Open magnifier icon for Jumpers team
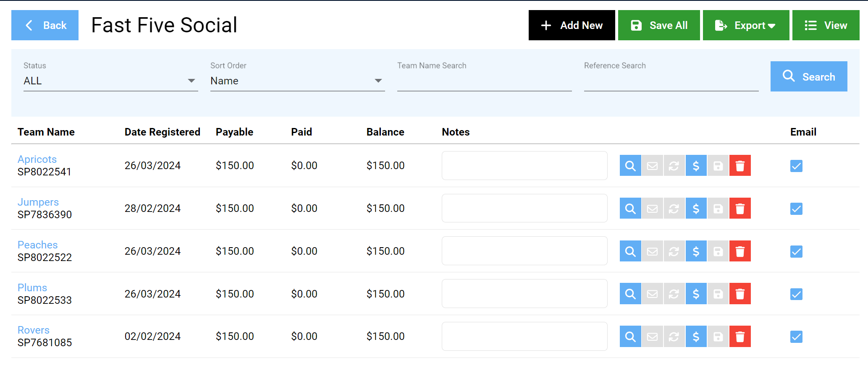The height and width of the screenshot is (376, 868). 630,209
